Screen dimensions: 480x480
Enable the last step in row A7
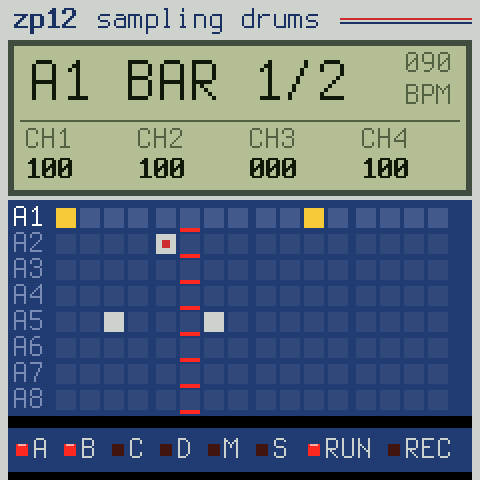pos(438,374)
